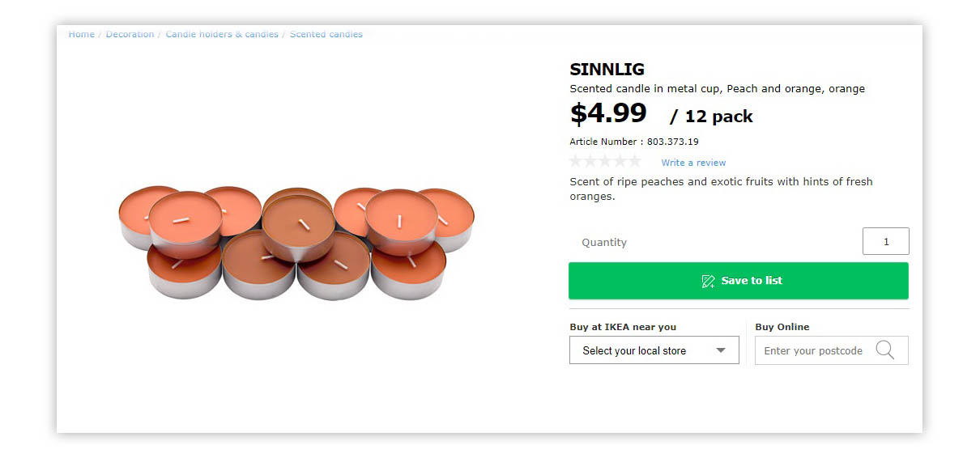This screenshot has height=458, width=980.
Task: Click the postcode search magnifier icon
Action: pyautogui.click(x=885, y=350)
